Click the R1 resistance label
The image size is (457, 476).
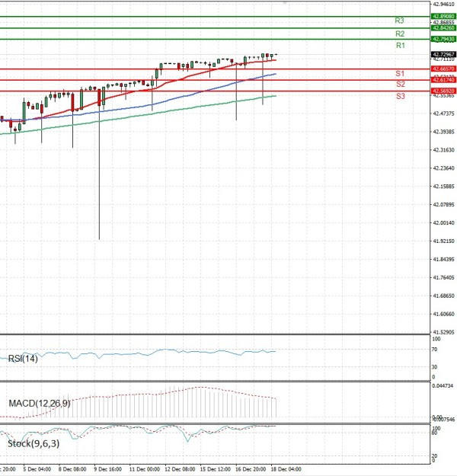click(x=400, y=46)
